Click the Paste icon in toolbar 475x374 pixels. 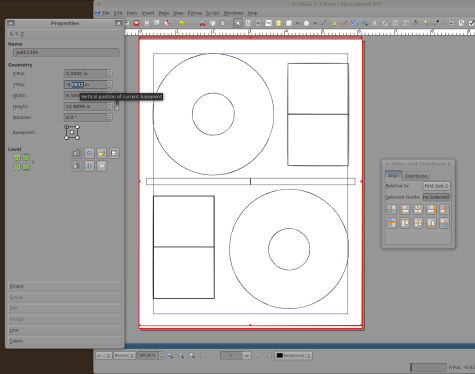[x=223, y=23]
